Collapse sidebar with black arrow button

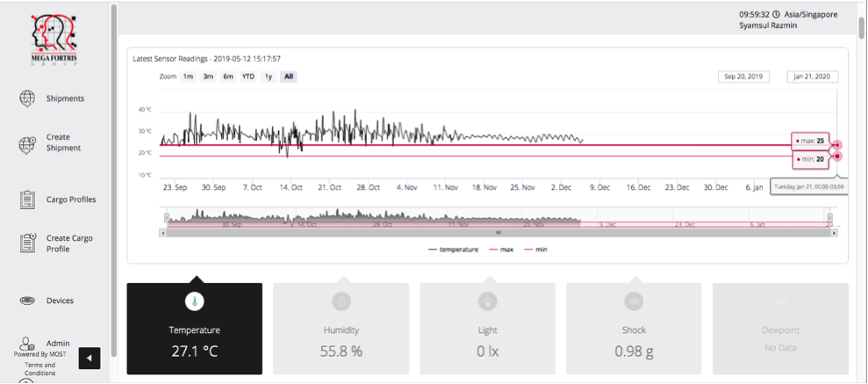pyautogui.click(x=90, y=358)
